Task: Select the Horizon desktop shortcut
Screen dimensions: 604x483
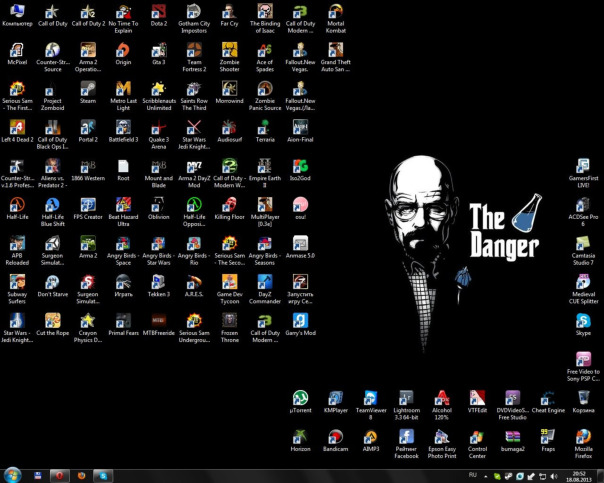Action: (300, 441)
